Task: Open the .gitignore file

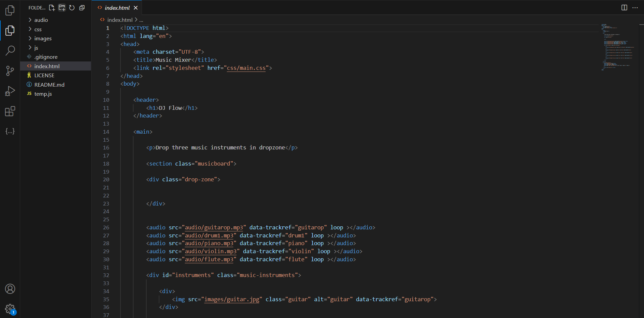Action: coord(55,57)
